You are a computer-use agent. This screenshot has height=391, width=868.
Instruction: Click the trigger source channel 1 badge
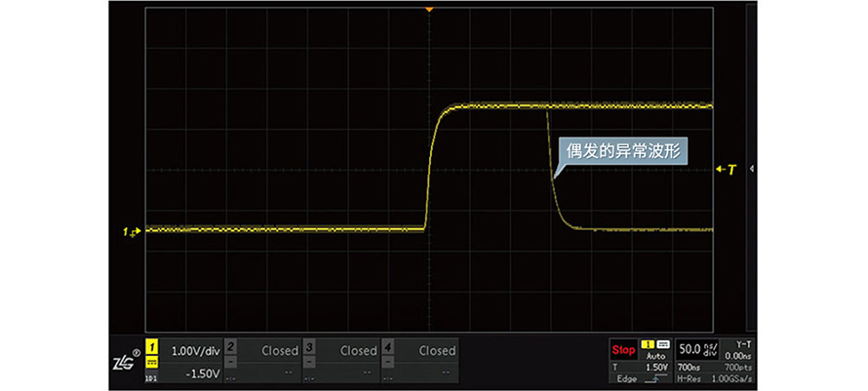pyautogui.click(x=647, y=346)
